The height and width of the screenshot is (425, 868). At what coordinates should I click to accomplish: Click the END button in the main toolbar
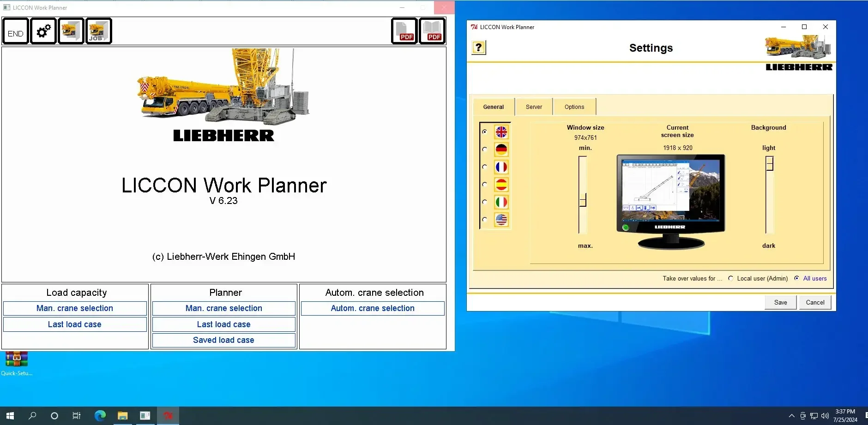[15, 31]
